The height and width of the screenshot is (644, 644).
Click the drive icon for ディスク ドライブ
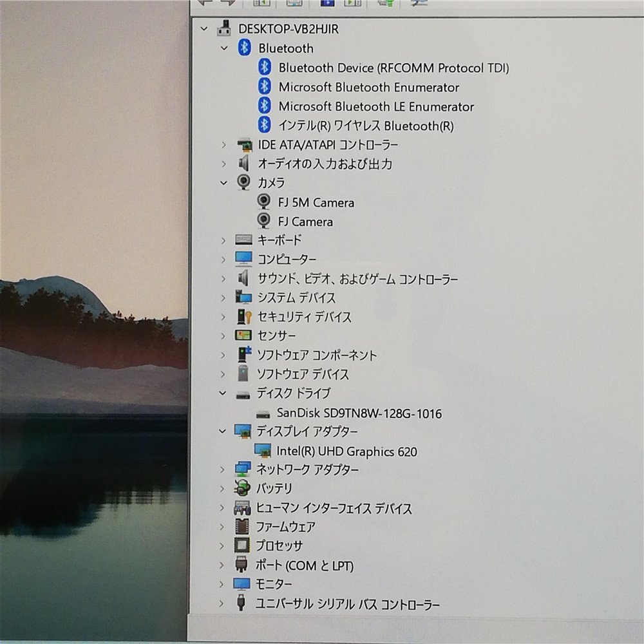coord(243,395)
